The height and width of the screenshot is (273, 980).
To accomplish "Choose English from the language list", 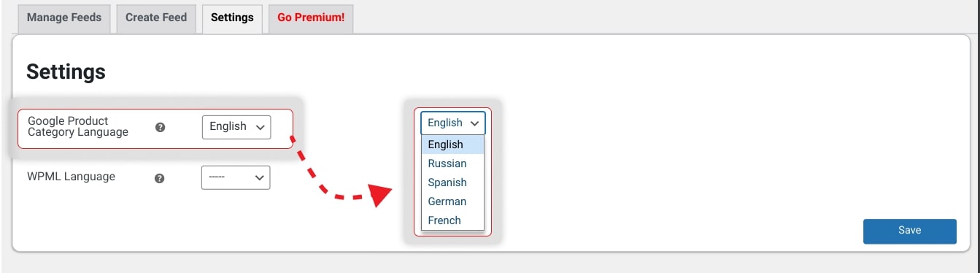I will (x=452, y=145).
